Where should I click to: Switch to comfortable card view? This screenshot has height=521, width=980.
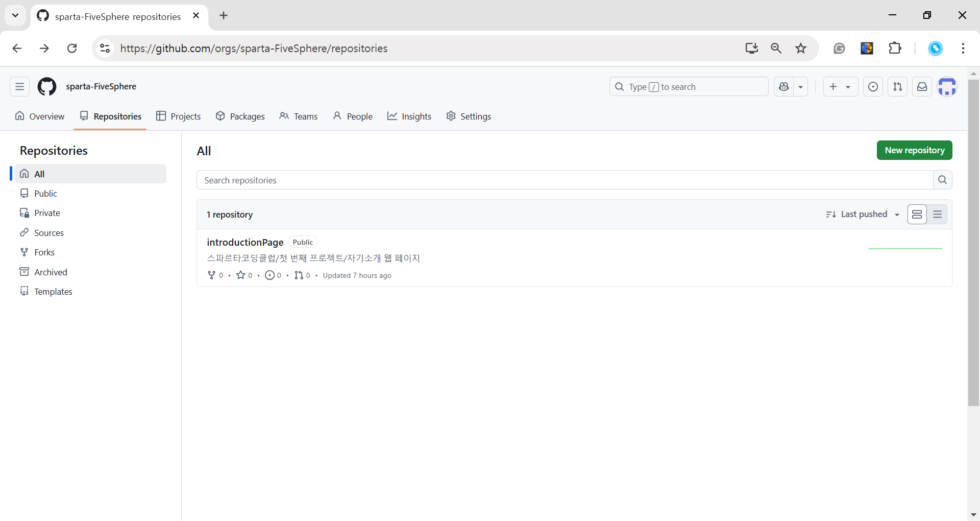(x=917, y=215)
